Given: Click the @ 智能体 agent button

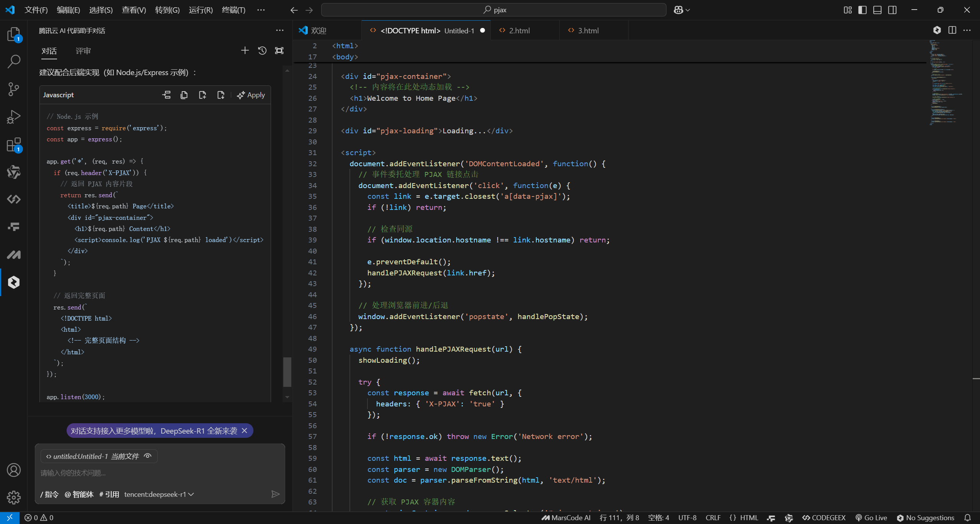Looking at the screenshot, I should tap(79, 494).
